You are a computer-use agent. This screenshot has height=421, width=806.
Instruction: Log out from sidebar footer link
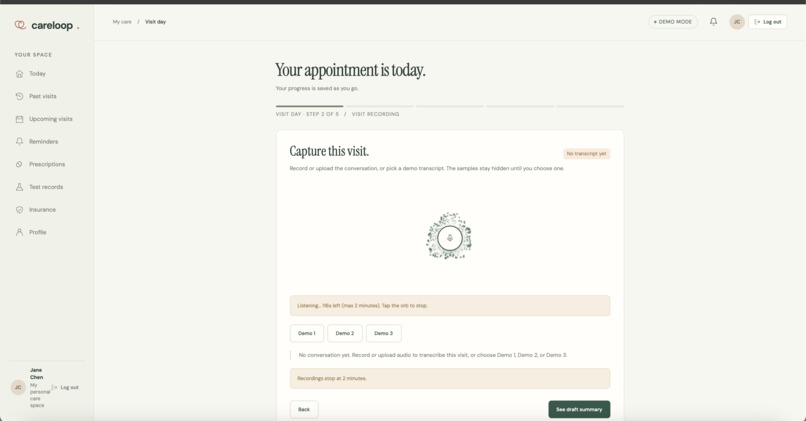coord(65,387)
